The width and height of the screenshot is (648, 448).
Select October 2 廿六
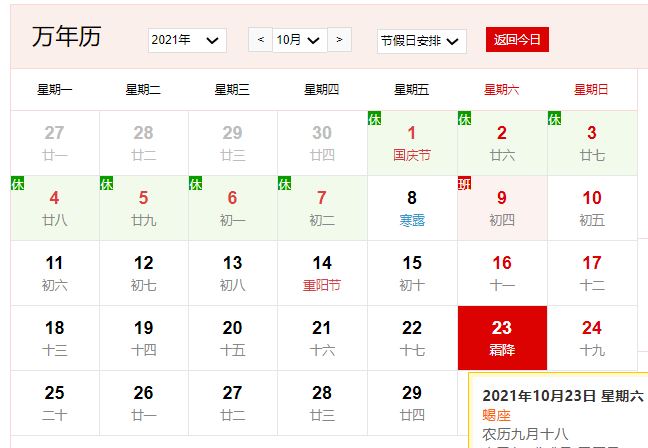tap(502, 143)
